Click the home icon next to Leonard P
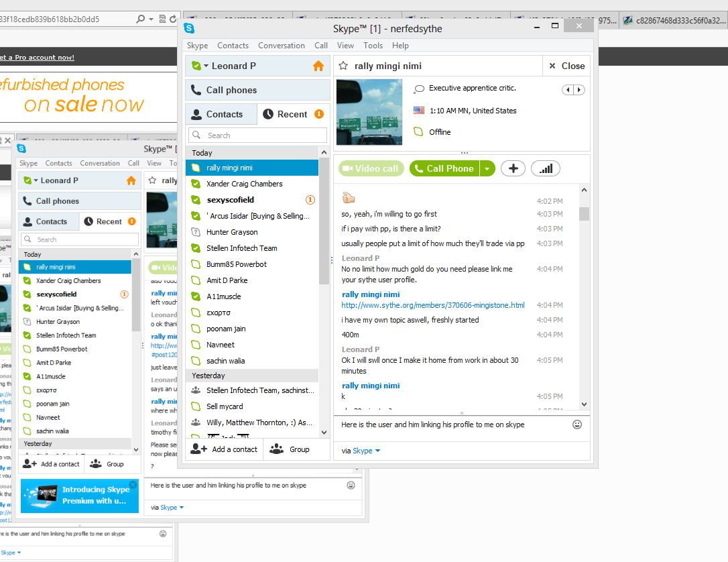Viewport: 728px width, 562px height. pyautogui.click(x=318, y=66)
